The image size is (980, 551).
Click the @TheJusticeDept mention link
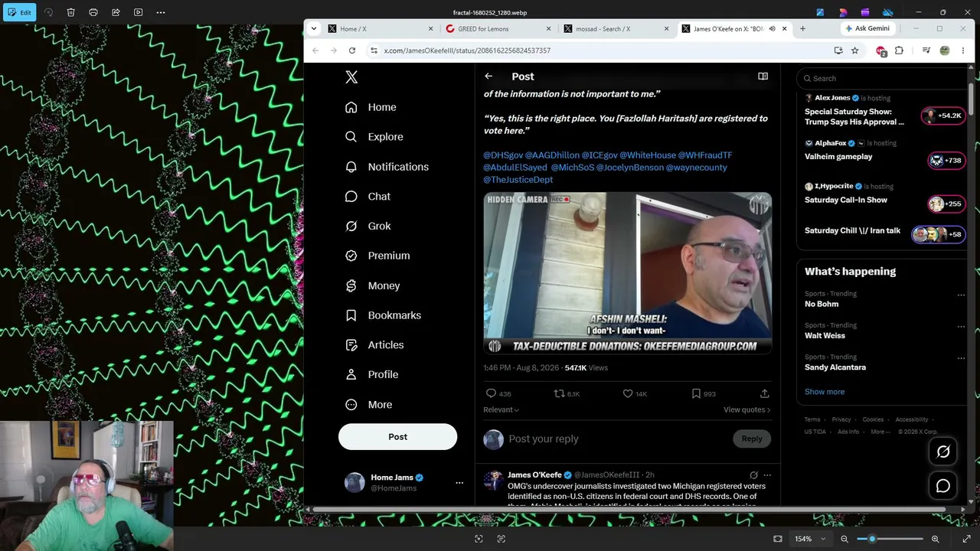tap(518, 180)
